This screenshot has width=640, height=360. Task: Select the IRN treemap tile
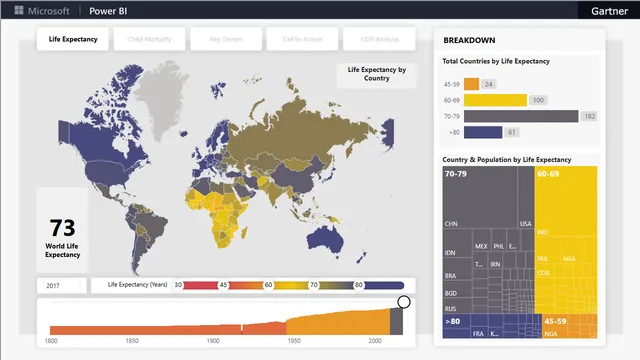(495, 260)
